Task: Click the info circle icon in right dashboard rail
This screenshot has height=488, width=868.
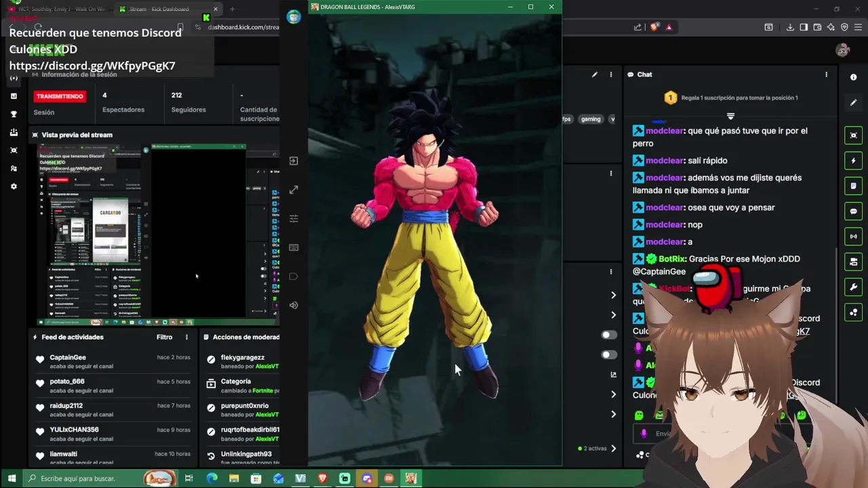Action: [x=853, y=77]
